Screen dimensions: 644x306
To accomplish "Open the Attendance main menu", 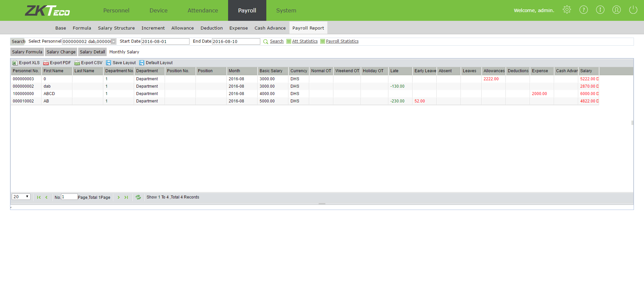I will 203,10.
